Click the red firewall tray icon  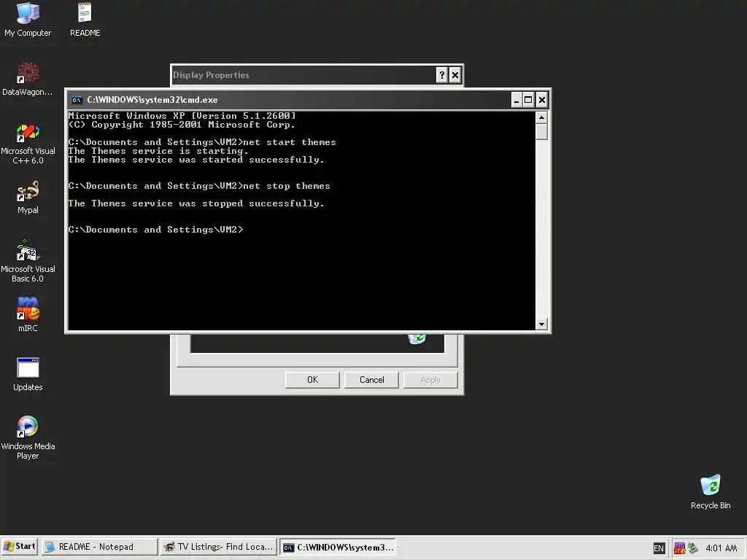(679, 548)
